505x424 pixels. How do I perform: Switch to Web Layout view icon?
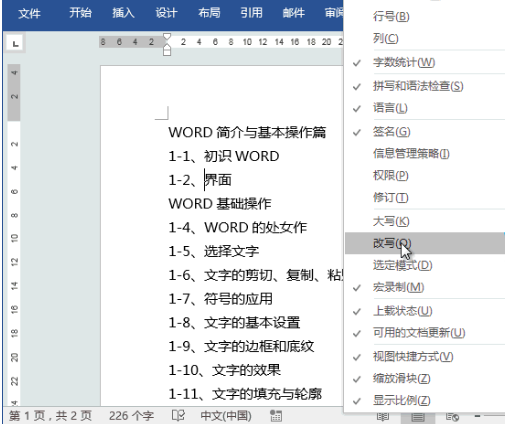click(452, 417)
